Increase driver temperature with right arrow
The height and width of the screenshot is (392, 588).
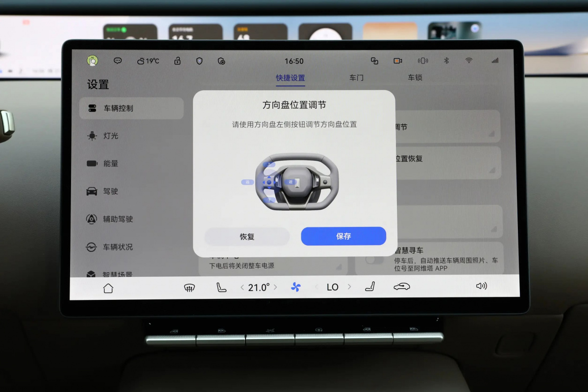click(x=275, y=287)
